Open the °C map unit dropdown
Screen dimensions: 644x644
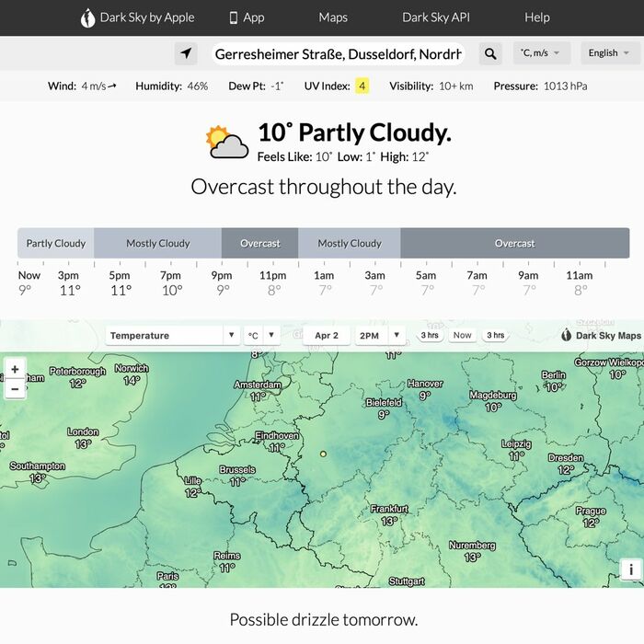click(261, 335)
